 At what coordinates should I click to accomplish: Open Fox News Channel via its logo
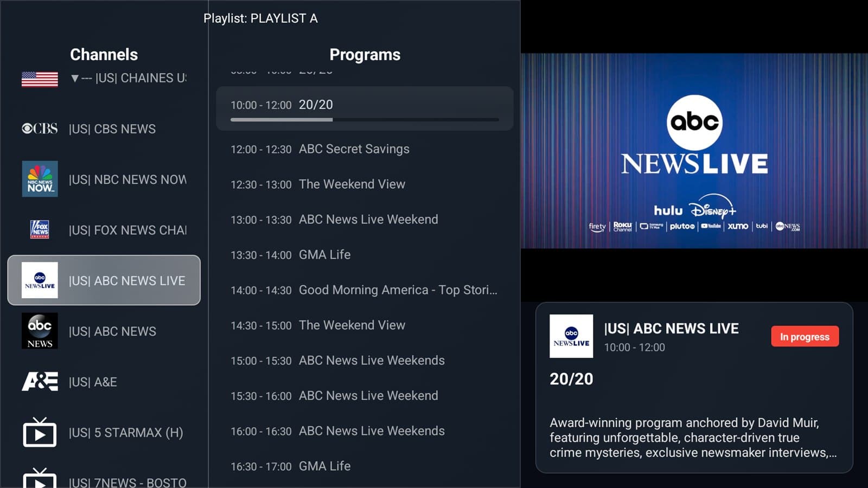click(39, 230)
